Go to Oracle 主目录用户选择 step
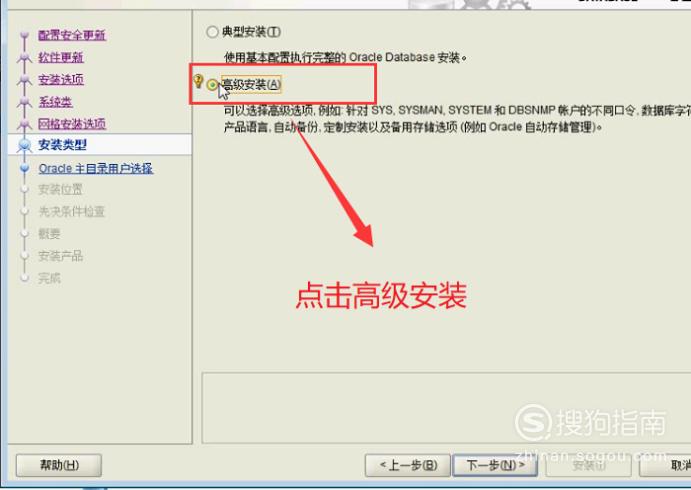The width and height of the screenshot is (691, 490). tap(96, 168)
